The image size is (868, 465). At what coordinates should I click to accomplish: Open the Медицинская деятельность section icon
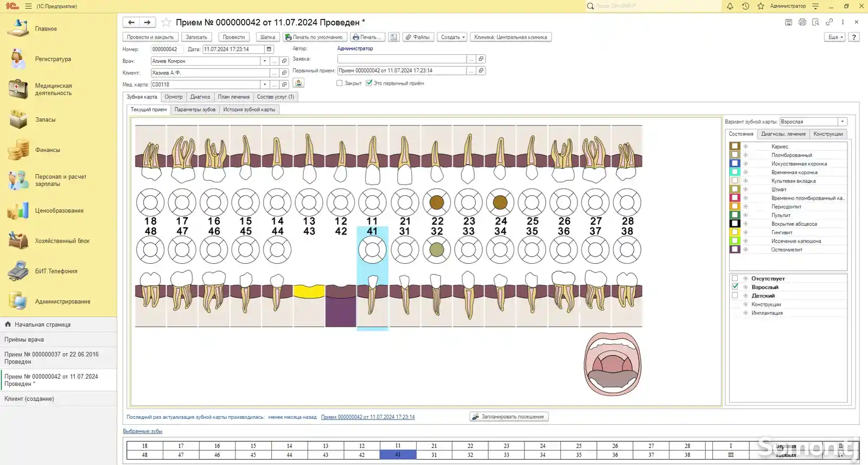(x=18, y=89)
